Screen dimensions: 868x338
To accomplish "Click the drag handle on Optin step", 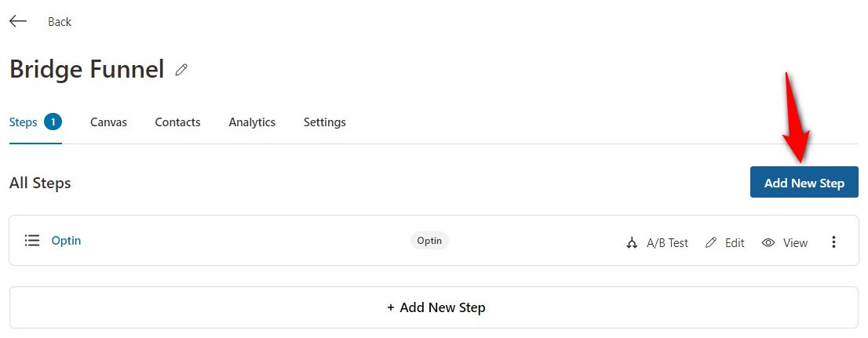I will [x=31, y=241].
